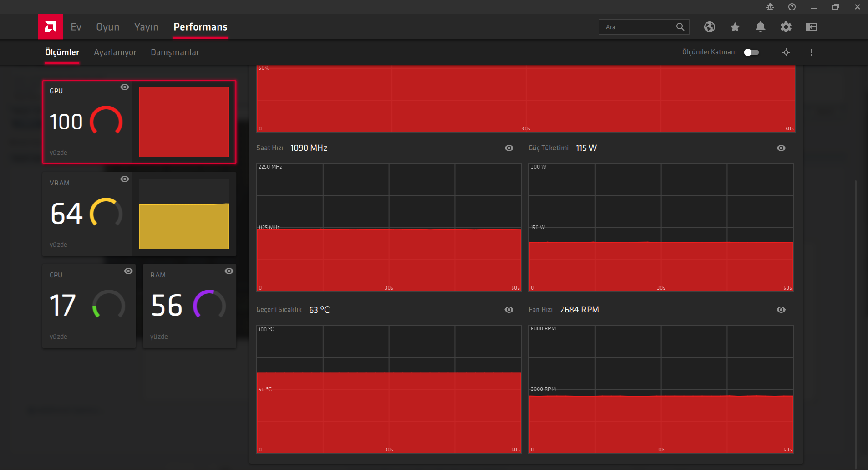Minimize the Radeon Software window
The width and height of the screenshot is (868, 470).
pos(814,7)
